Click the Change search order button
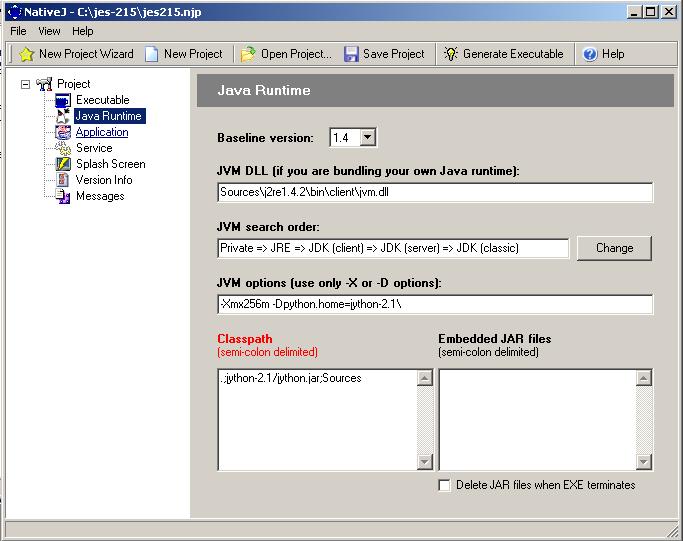683x541 pixels. click(614, 248)
